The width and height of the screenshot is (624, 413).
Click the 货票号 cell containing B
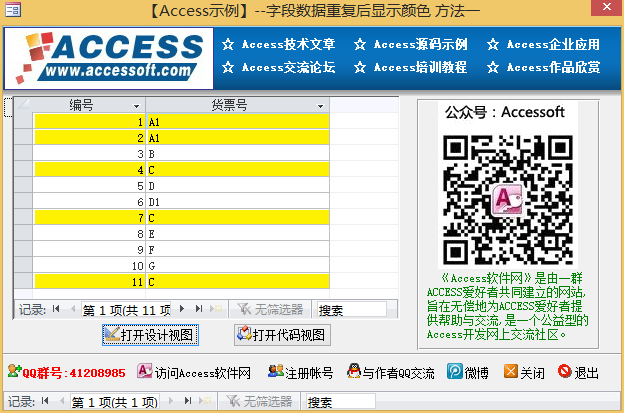click(x=238, y=154)
